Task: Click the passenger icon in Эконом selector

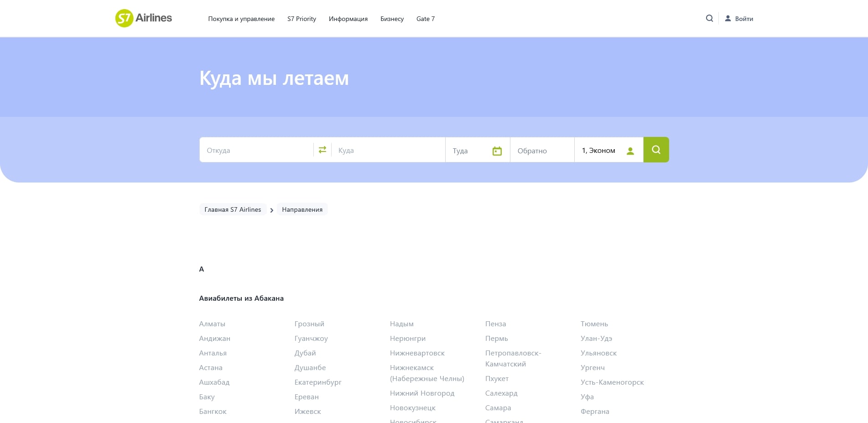Action: (x=630, y=151)
